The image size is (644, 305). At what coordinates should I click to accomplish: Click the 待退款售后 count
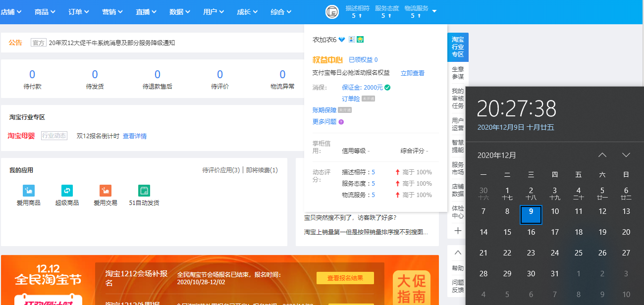[x=158, y=75]
